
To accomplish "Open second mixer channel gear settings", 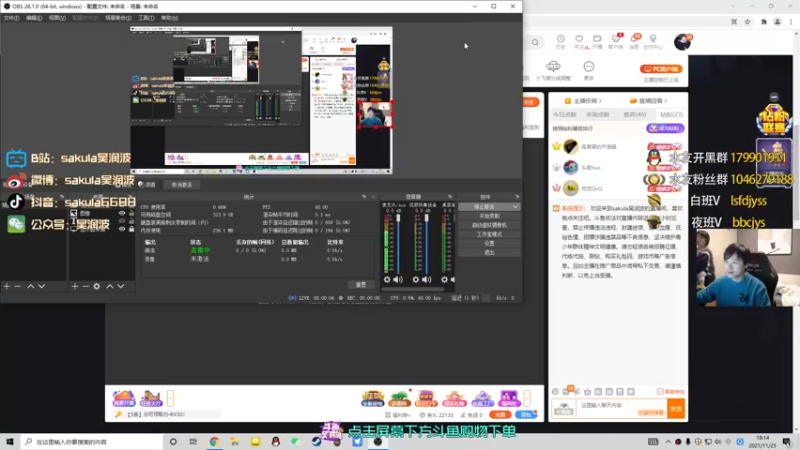I will (x=416, y=280).
